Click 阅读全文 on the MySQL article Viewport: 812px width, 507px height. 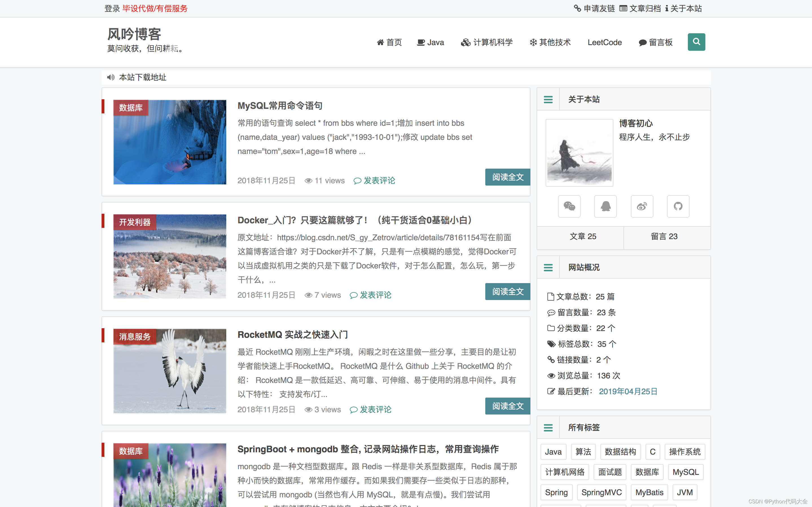[508, 177]
